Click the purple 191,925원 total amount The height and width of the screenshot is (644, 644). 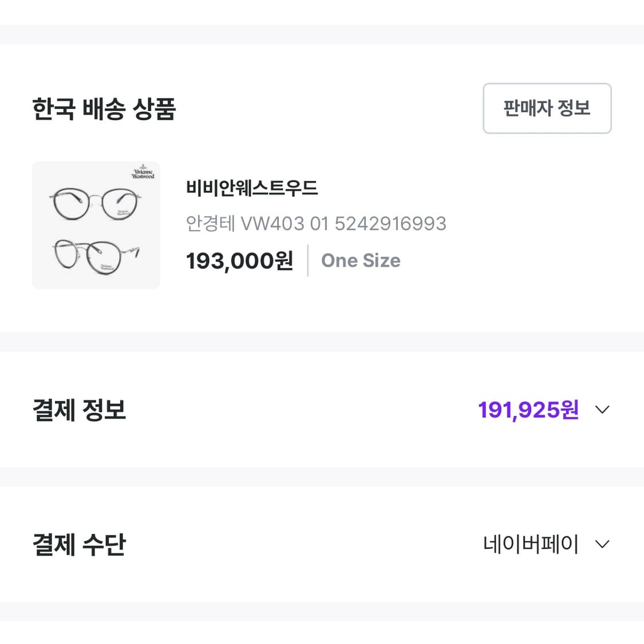(527, 409)
